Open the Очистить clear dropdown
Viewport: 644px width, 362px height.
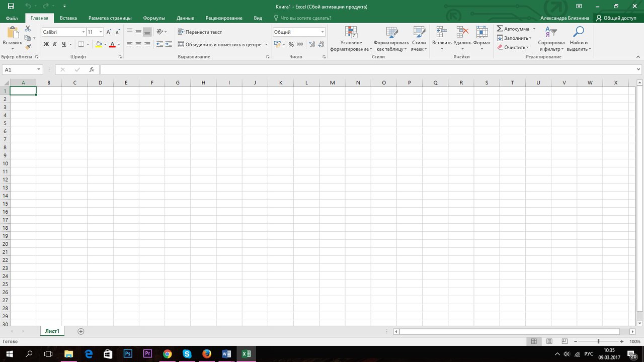[x=513, y=47]
